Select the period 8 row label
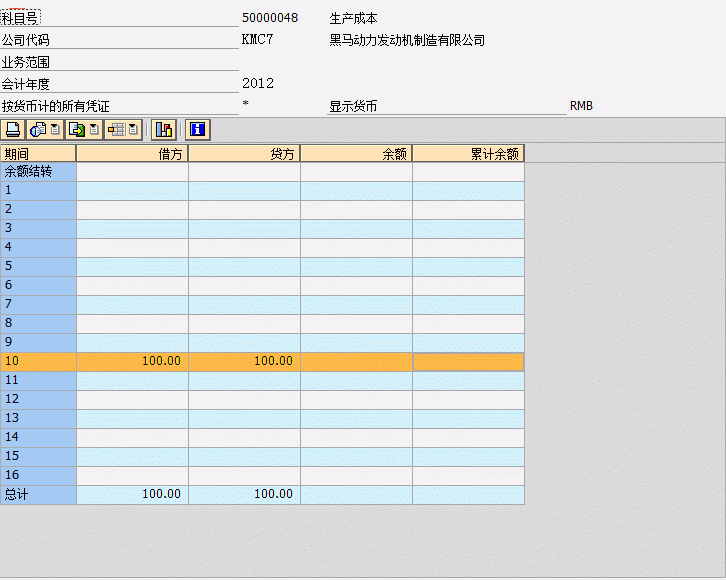This screenshot has height=580, width=726. [x=38, y=324]
